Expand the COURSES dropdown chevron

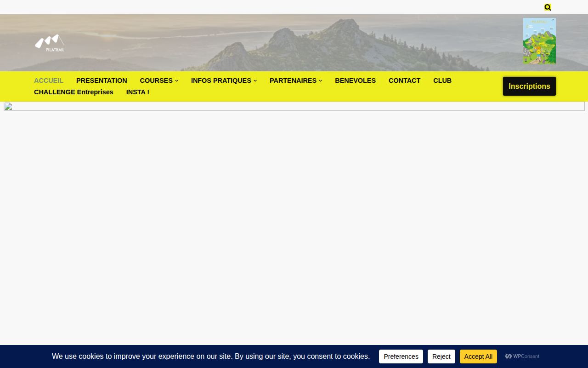(x=176, y=81)
